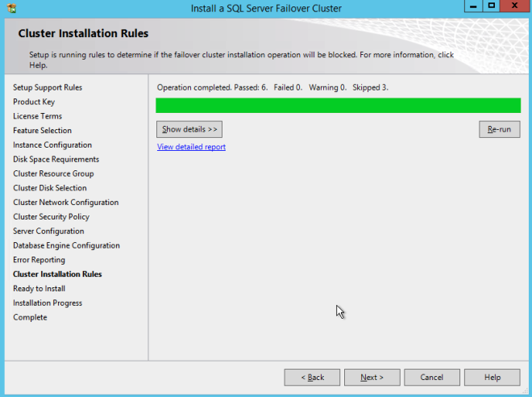
Task: Expand rule results with Show details button
Action: (x=189, y=129)
